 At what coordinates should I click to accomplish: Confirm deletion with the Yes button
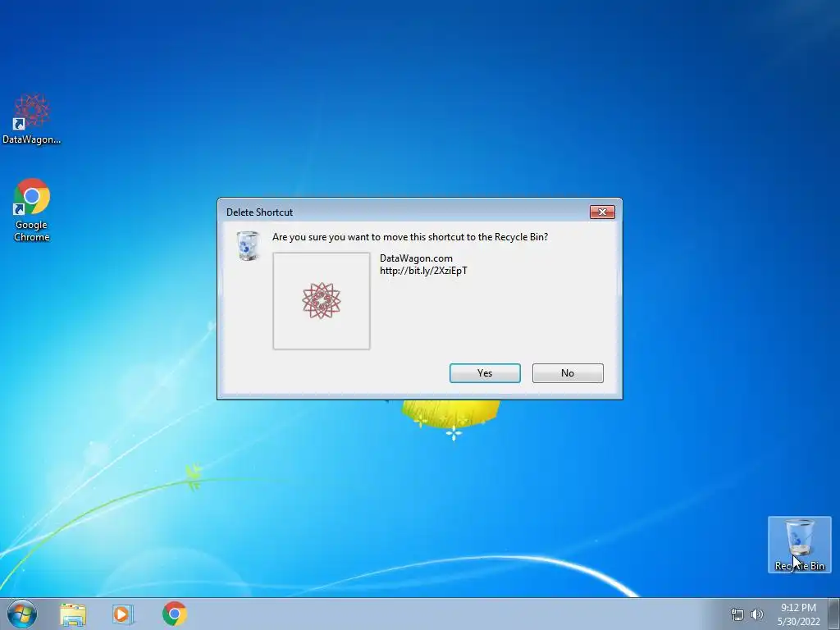click(485, 373)
